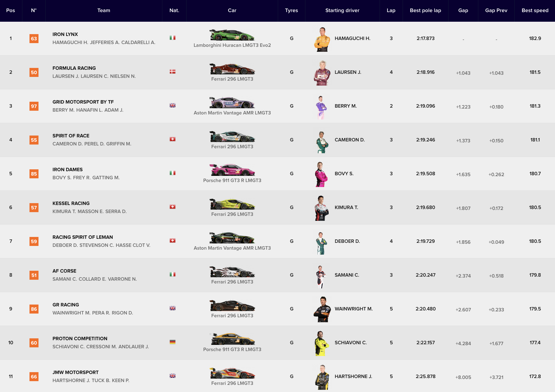Click the pink Iron Dames Porsche car image
The height and width of the screenshot is (392, 555).
click(x=232, y=170)
